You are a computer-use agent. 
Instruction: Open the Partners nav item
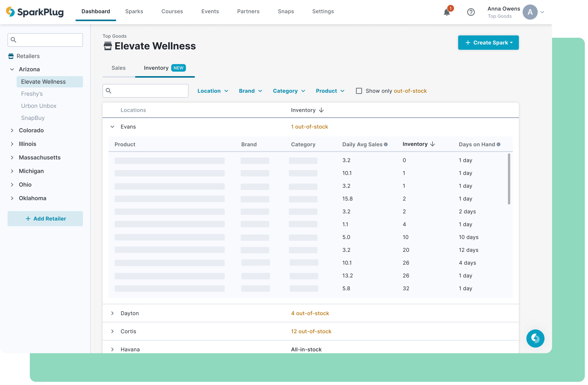(248, 11)
